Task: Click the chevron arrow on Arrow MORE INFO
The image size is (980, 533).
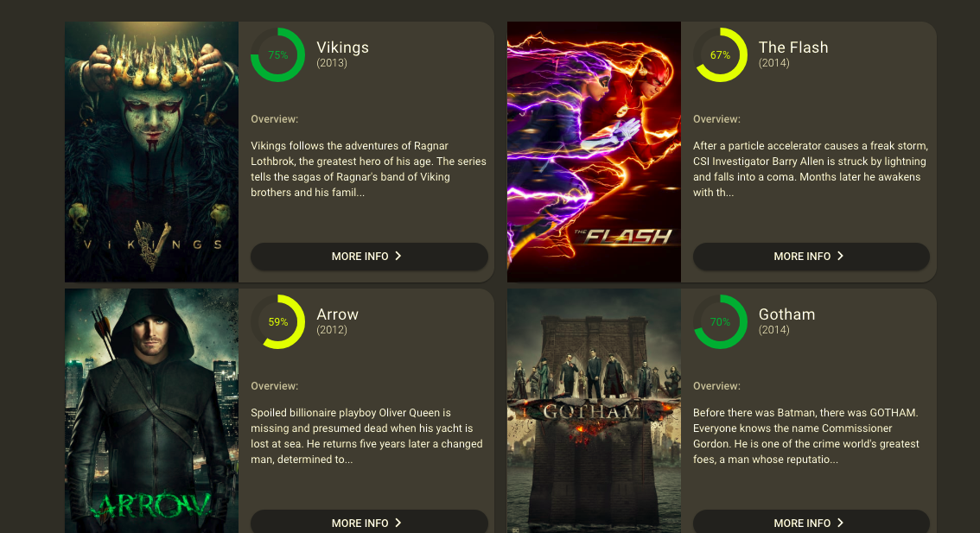Action: pyautogui.click(x=398, y=523)
